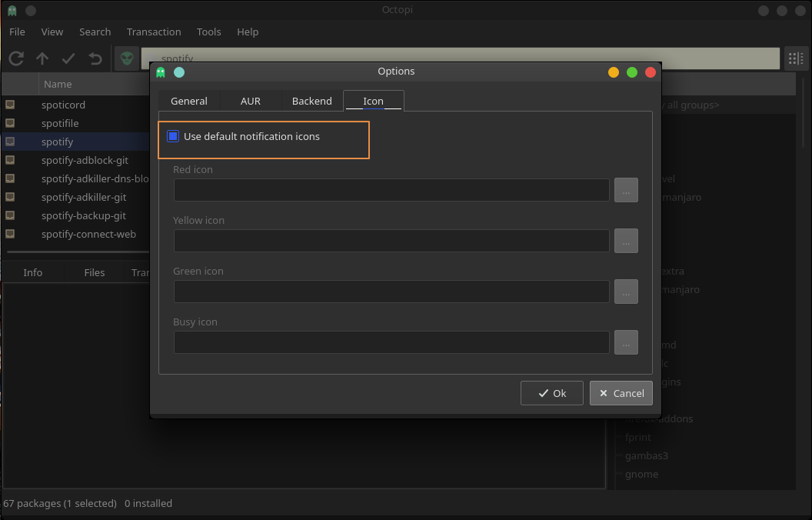Click the browse button for Red icon
Viewport: 812px width, 520px height.
click(626, 190)
